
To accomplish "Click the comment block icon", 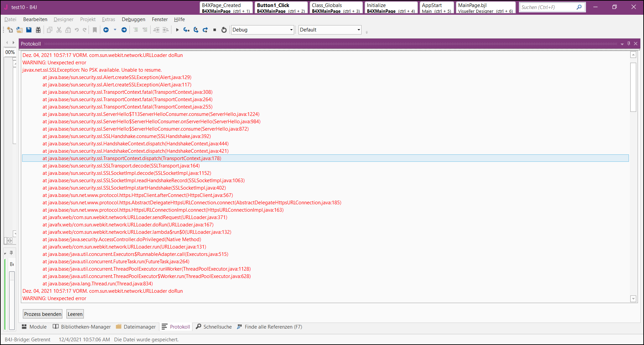I will coord(136,30).
